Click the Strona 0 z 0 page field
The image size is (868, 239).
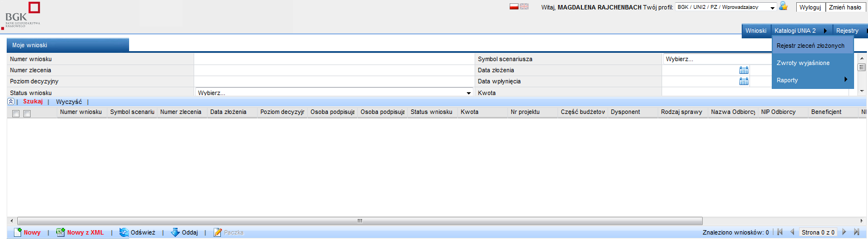818,232
